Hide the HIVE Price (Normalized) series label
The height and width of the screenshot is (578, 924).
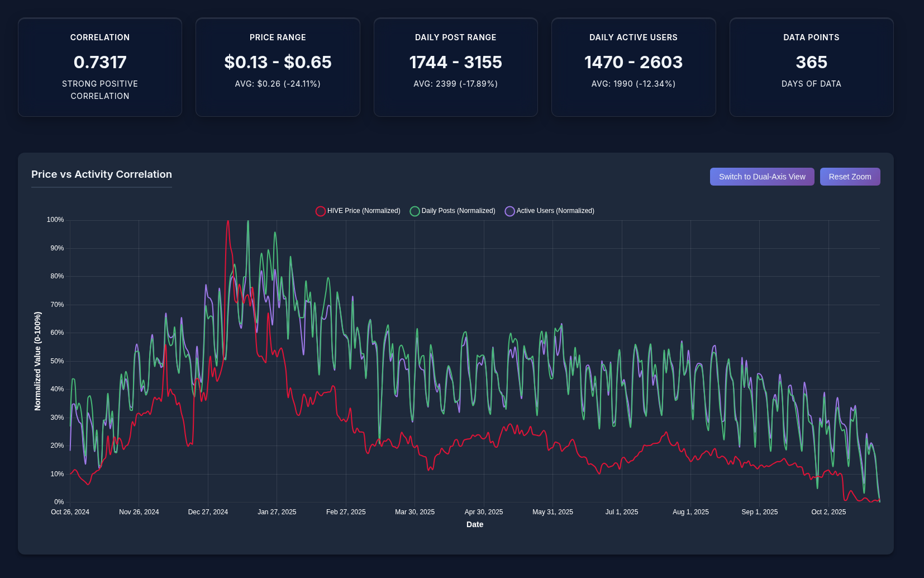[364, 211]
